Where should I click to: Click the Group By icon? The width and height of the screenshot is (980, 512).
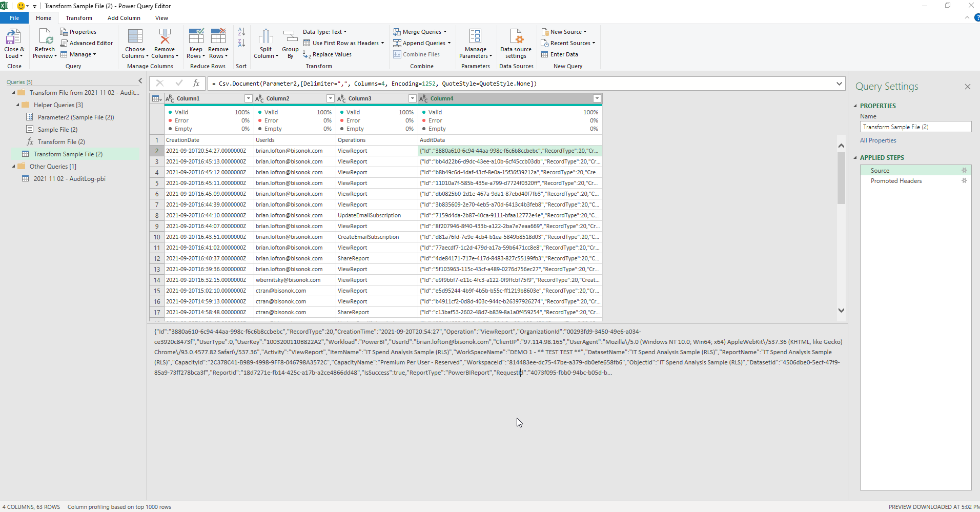(290, 37)
